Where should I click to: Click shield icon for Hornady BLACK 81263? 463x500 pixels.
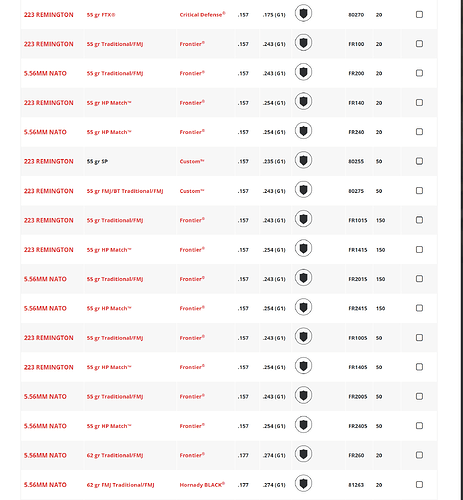pyautogui.click(x=303, y=484)
